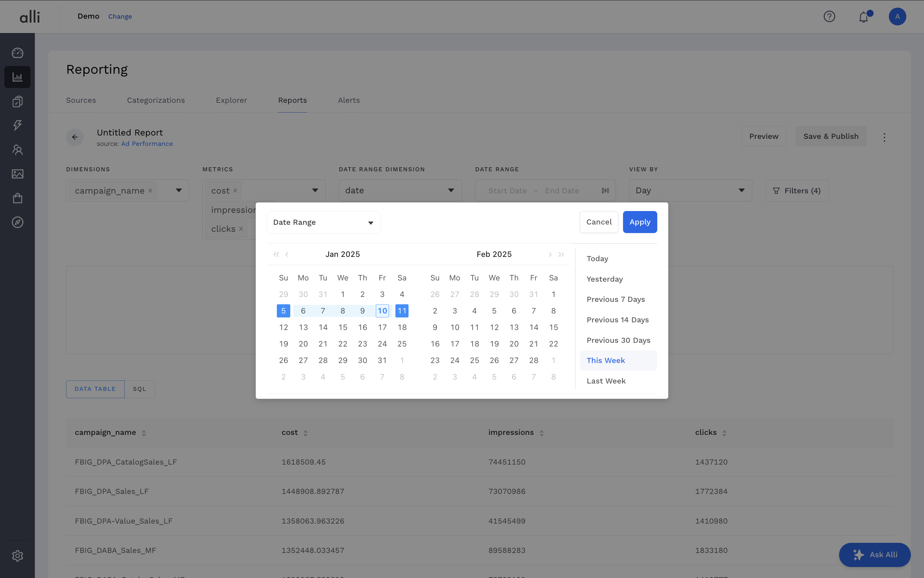This screenshot has height=578, width=924.
Task: Select the DATA TABLE tab
Action: tap(95, 389)
